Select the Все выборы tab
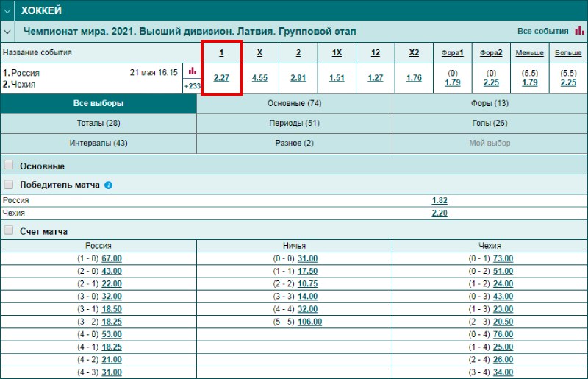The width and height of the screenshot is (588, 379). 98,103
